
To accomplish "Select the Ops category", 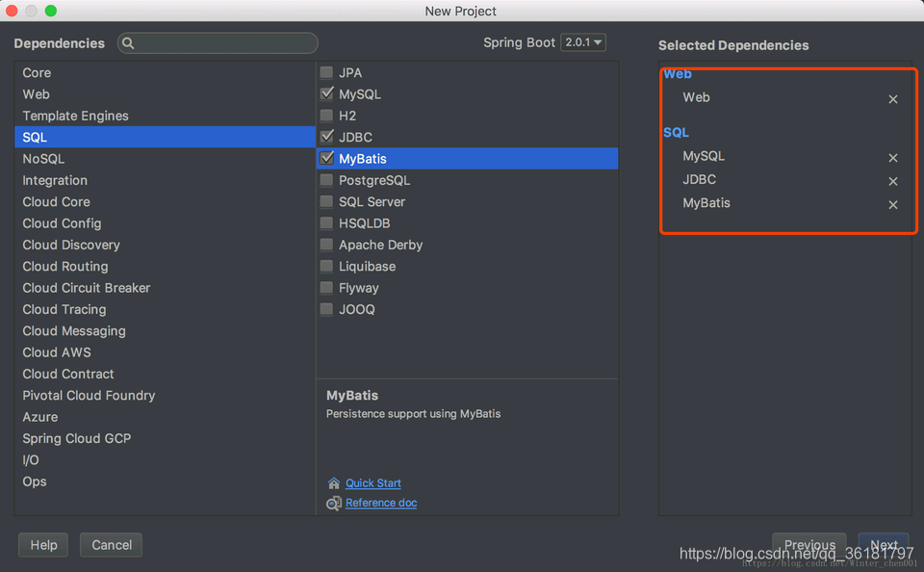I will 165,481.
